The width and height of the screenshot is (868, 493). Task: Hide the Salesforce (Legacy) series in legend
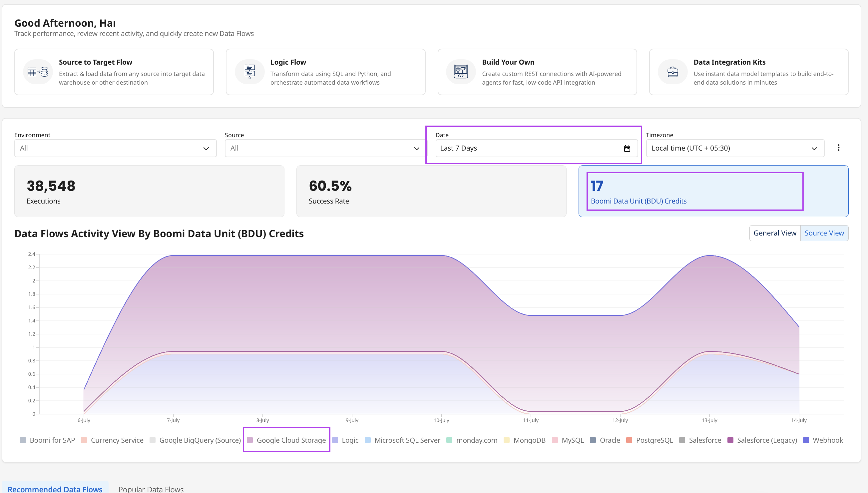pos(762,440)
